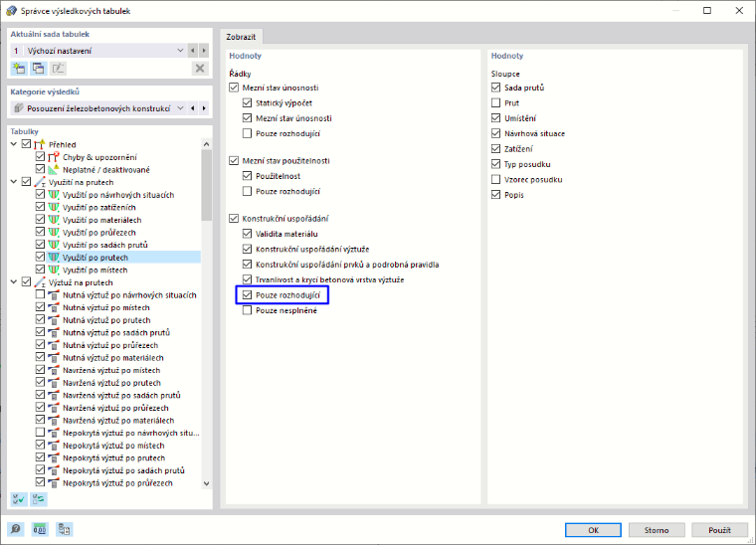Uncheck Statický výpočet checkbox
Viewport: 756px width, 545px height.
point(248,102)
